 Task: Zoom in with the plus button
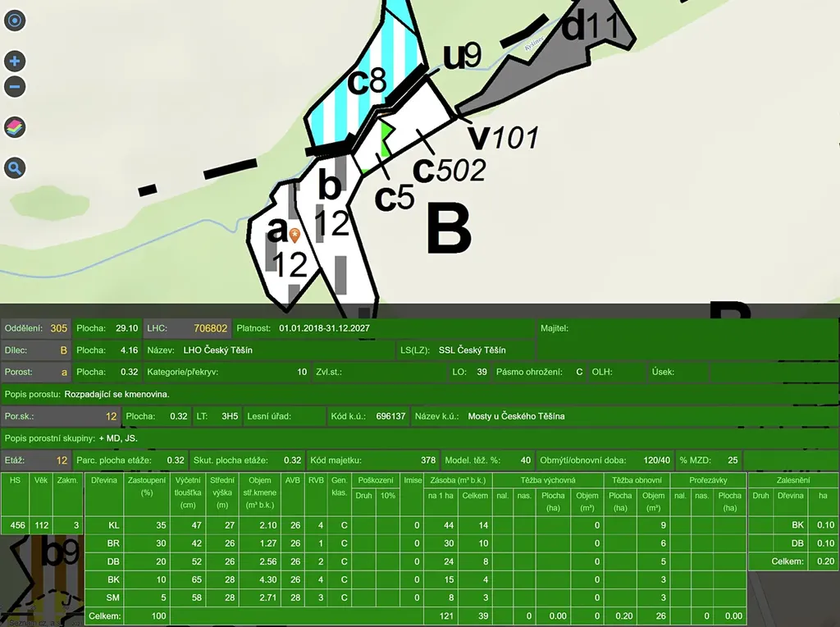15,62
